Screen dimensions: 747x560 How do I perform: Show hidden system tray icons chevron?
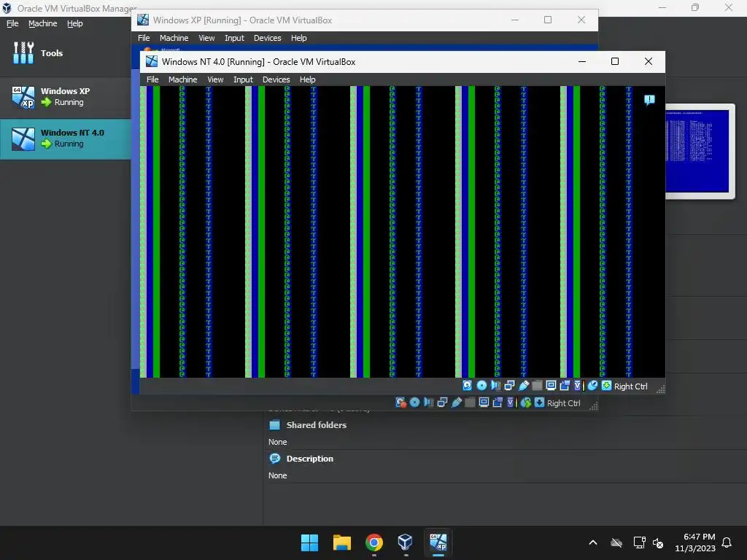coord(593,542)
